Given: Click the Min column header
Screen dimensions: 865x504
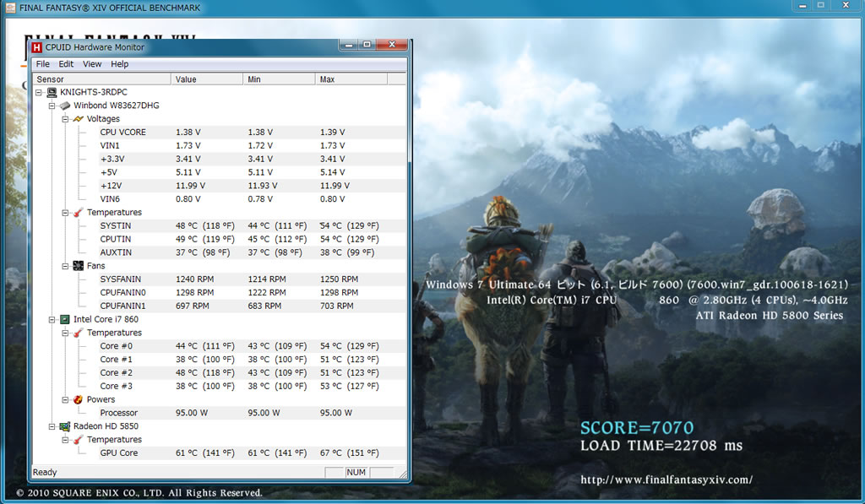Looking at the screenshot, I should (279, 79).
